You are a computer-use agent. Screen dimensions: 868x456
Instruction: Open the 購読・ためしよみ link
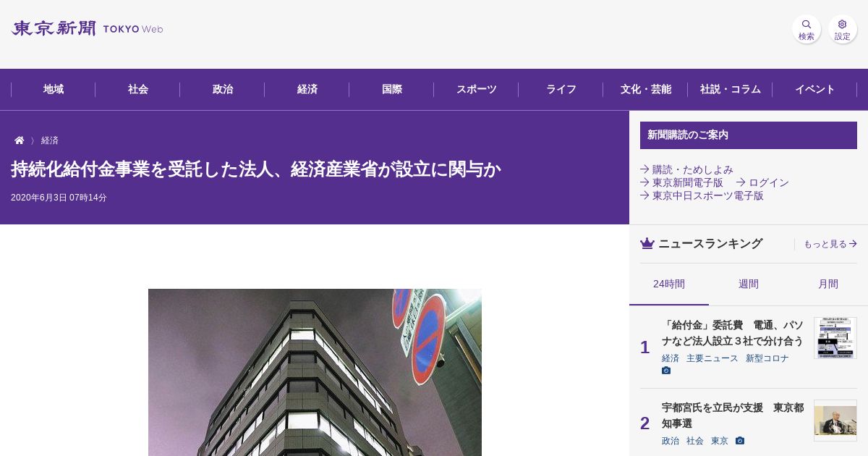point(686,169)
